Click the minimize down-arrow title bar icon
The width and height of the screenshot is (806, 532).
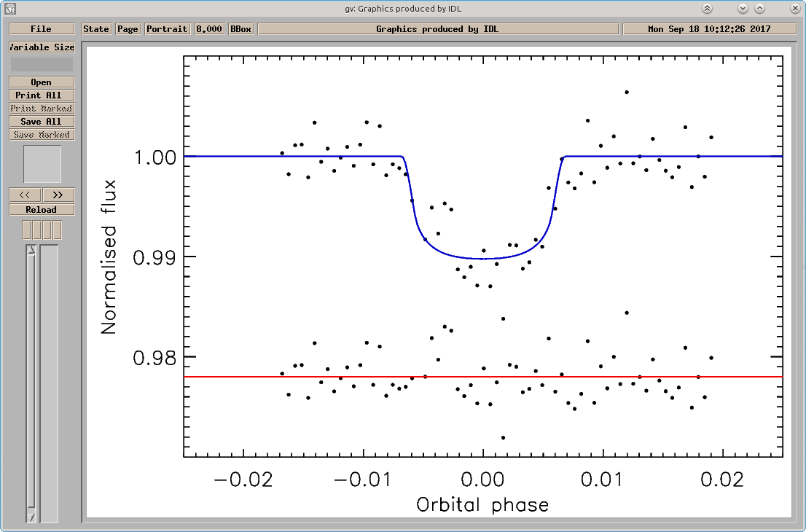pos(743,8)
